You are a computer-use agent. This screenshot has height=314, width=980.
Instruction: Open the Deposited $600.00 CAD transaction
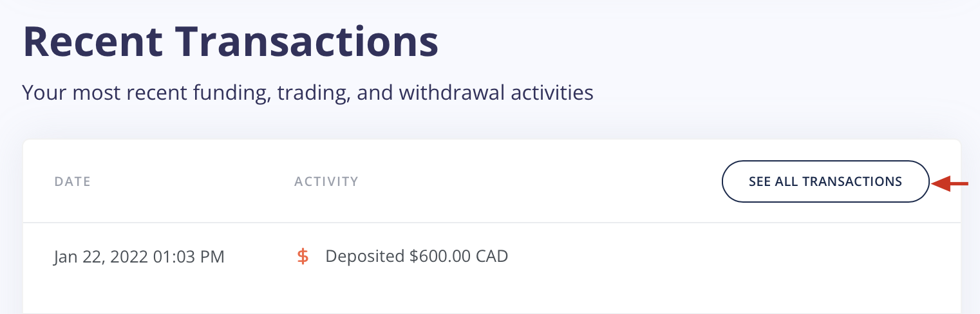[x=417, y=257]
